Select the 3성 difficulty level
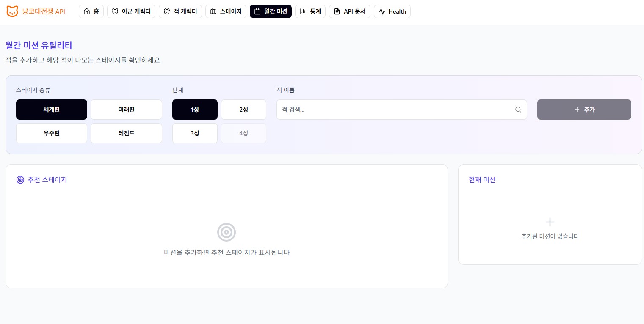 coord(195,133)
